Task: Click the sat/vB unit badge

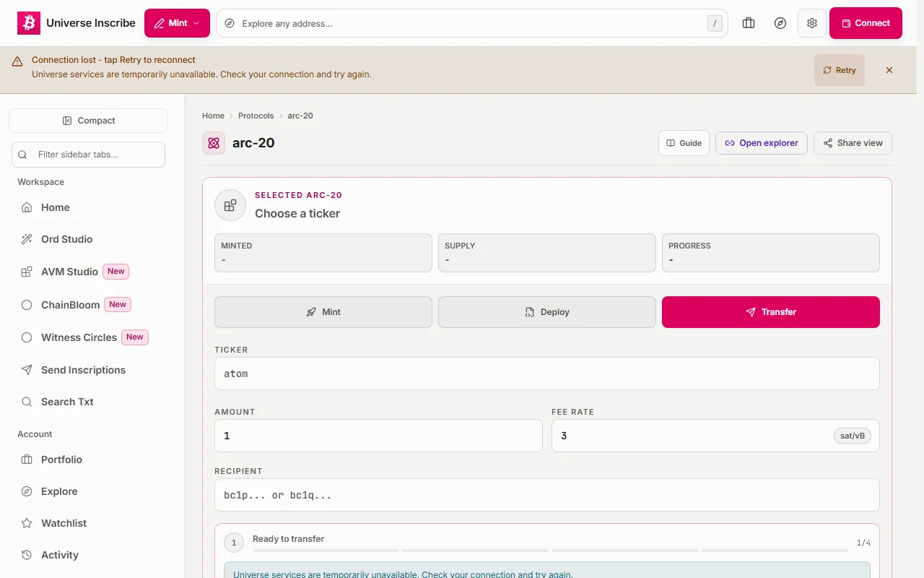Action: (852, 436)
